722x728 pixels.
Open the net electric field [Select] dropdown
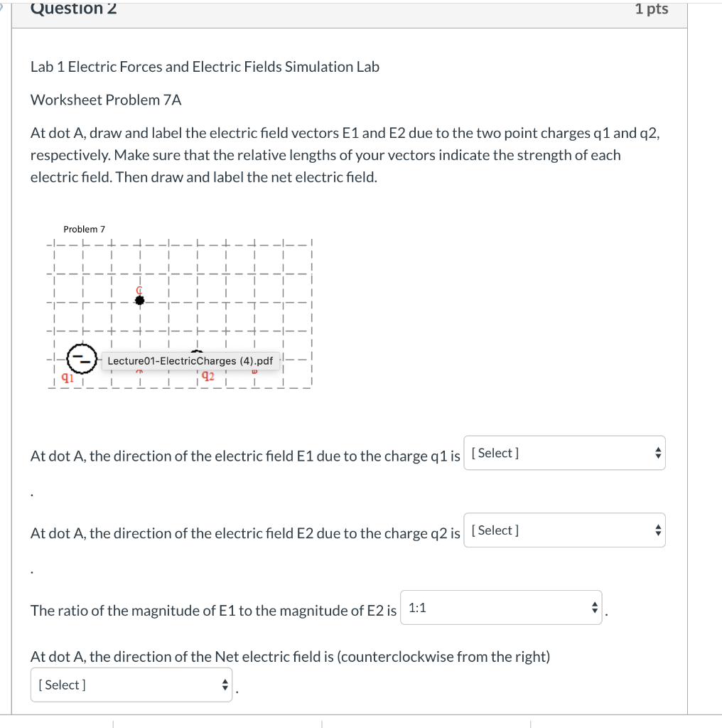click(x=131, y=685)
